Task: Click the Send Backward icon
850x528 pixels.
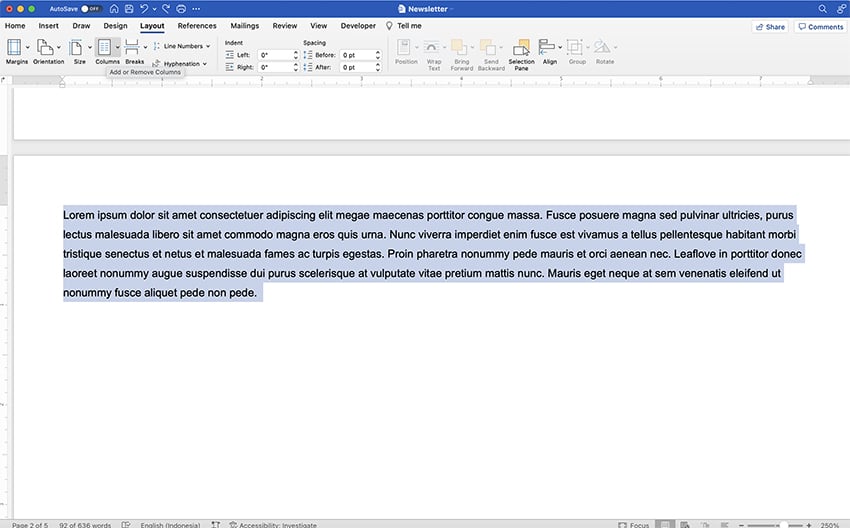Action: [488, 47]
